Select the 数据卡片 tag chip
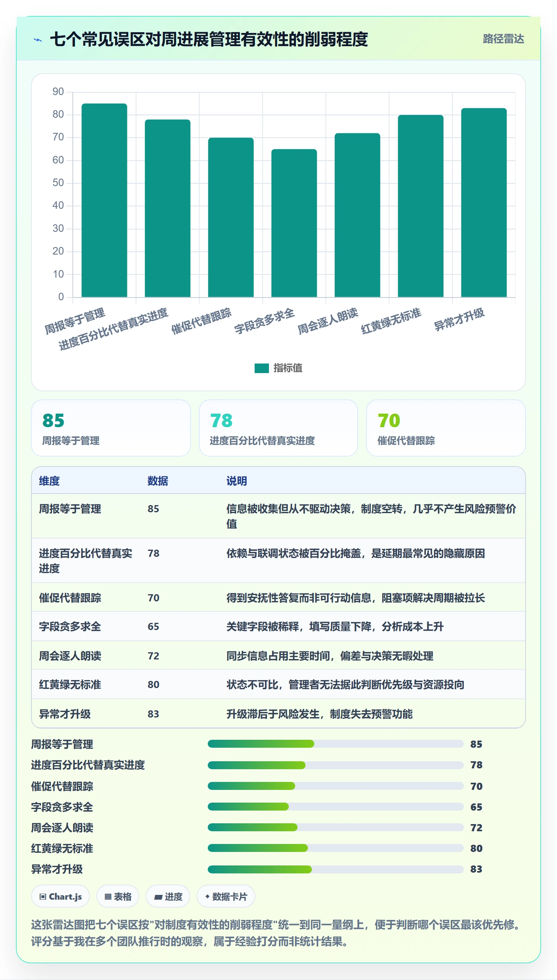The width and height of the screenshot is (557, 980). coord(226,896)
